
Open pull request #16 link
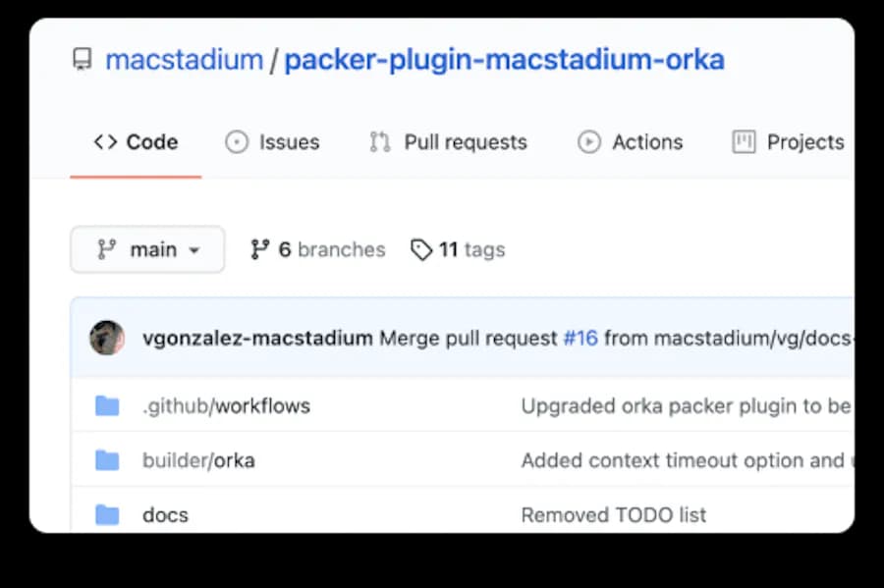coord(580,339)
